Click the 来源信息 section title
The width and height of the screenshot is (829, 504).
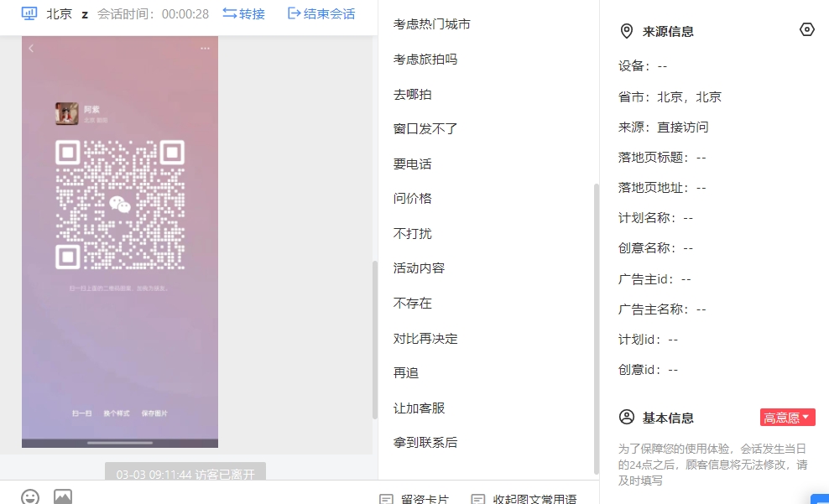(x=668, y=32)
